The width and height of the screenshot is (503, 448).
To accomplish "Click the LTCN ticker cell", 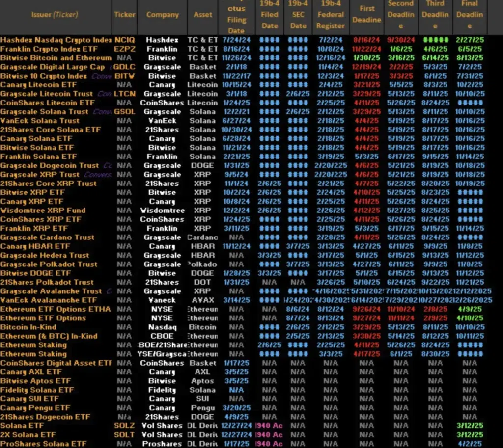I will tap(124, 94).
